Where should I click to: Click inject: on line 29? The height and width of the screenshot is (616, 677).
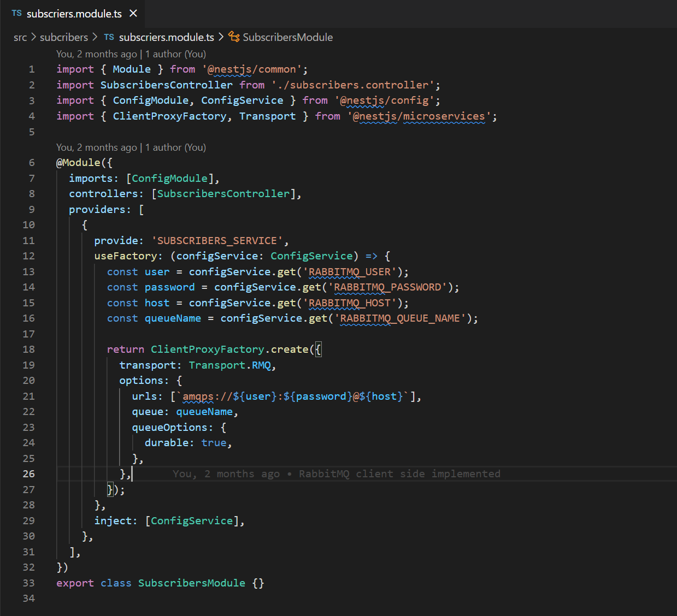tap(116, 521)
